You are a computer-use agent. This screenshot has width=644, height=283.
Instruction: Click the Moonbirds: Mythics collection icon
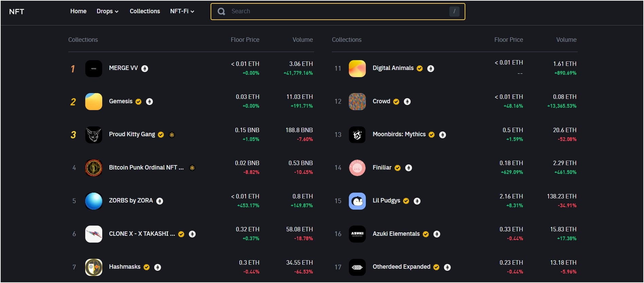[357, 135]
